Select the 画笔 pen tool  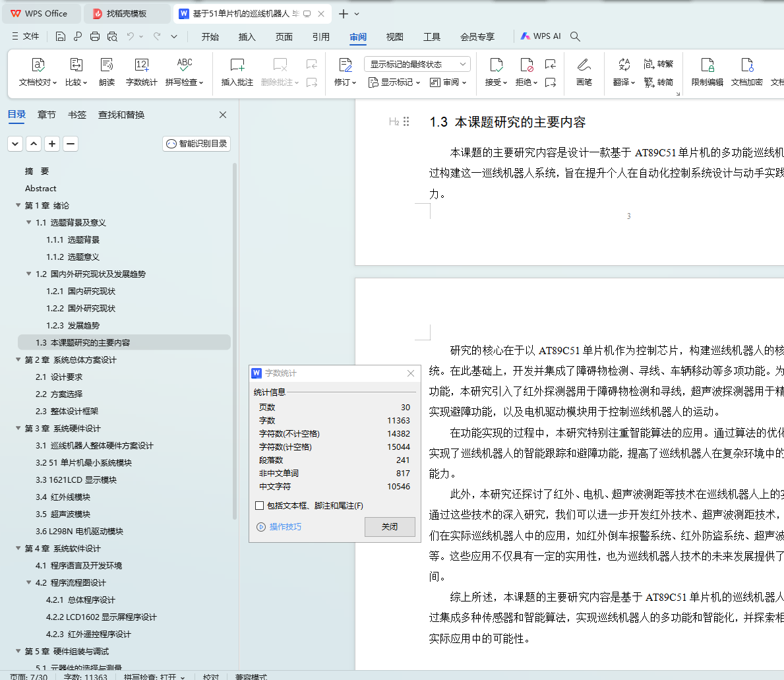point(584,72)
